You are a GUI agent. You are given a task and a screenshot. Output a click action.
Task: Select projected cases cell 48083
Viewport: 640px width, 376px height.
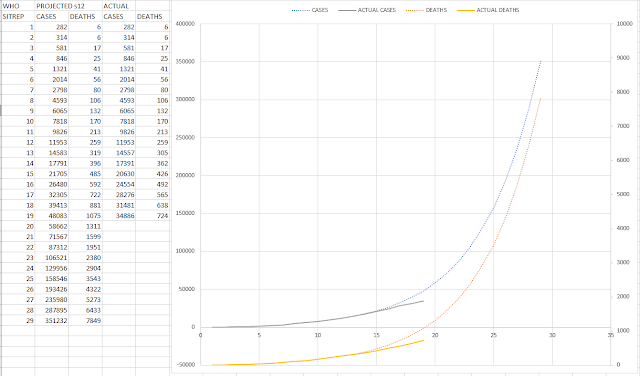point(52,216)
